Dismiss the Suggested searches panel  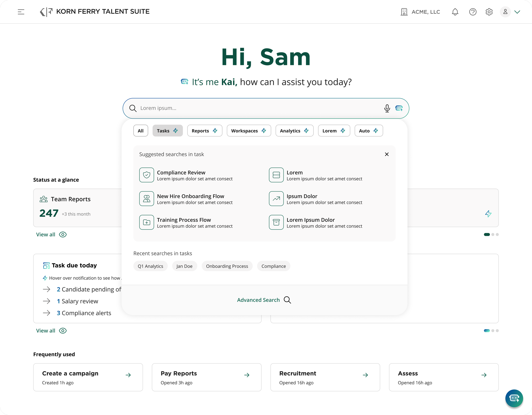[387, 154]
